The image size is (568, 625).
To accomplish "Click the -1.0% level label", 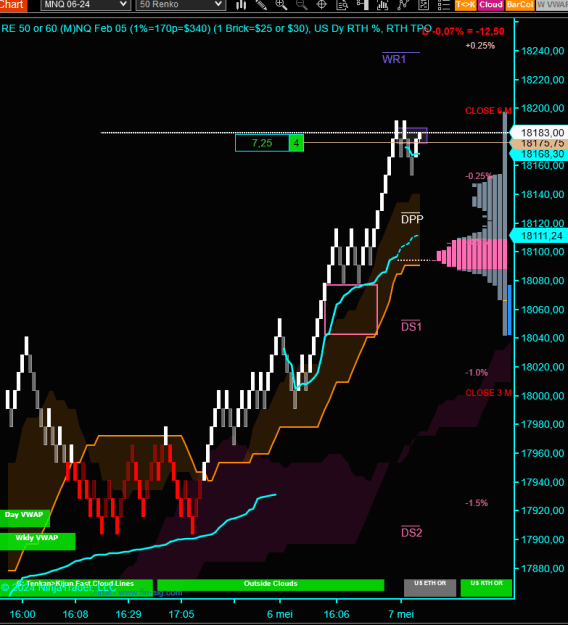I will pos(476,373).
